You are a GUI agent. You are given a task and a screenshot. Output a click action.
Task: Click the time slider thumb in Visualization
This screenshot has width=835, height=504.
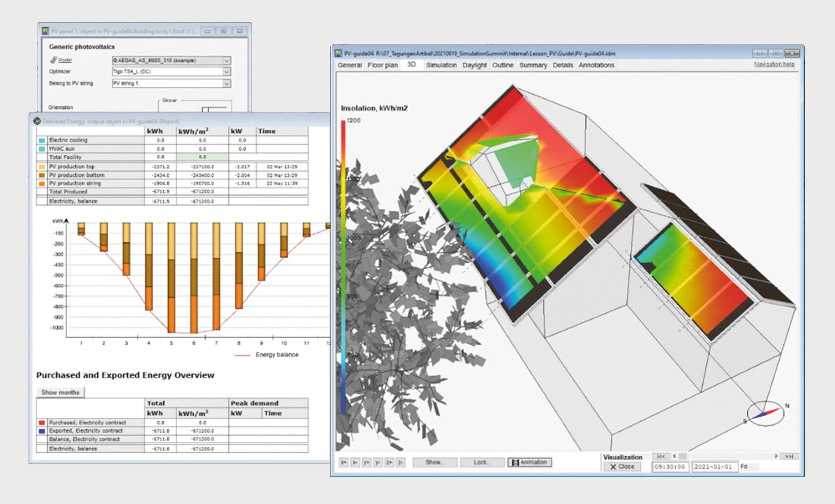(x=683, y=456)
